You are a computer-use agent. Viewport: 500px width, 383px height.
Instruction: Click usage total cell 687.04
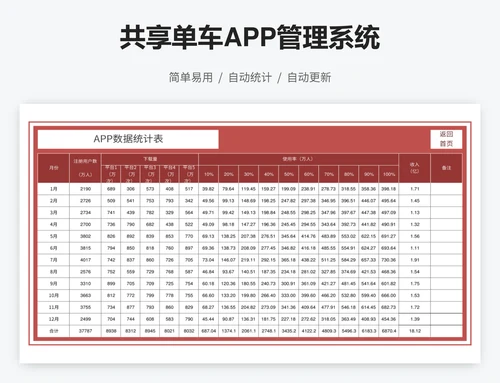209,331
